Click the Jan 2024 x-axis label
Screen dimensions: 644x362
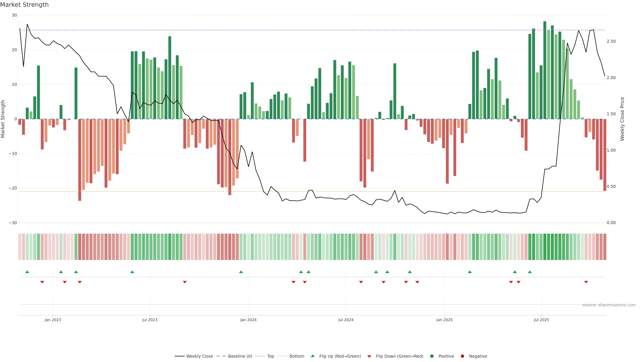(248, 320)
